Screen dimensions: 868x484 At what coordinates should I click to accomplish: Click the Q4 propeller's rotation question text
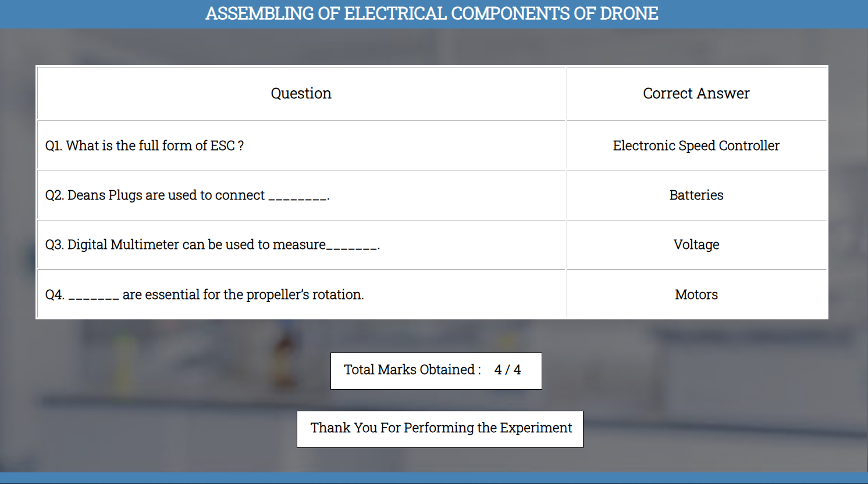pyautogui.click(x=243, y=295)
